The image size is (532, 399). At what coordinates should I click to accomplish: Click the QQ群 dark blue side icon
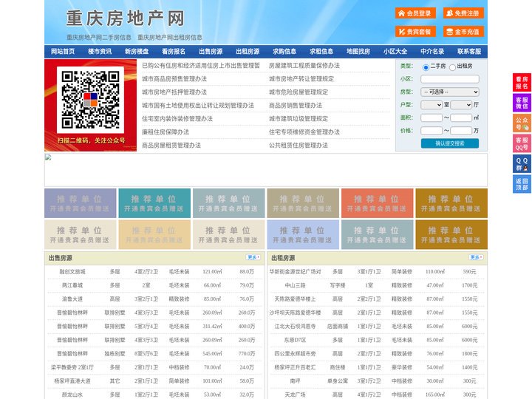point(522,164)
